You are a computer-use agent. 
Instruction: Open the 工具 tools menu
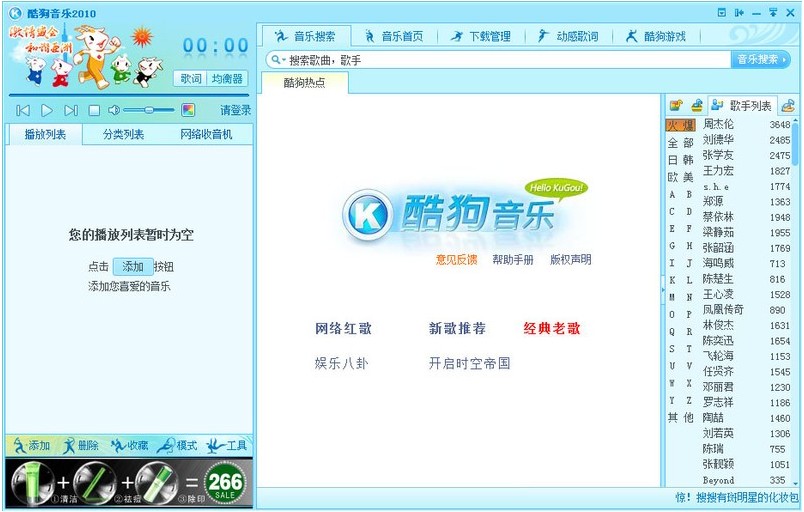pyautogui.click(x=227, y=445)
